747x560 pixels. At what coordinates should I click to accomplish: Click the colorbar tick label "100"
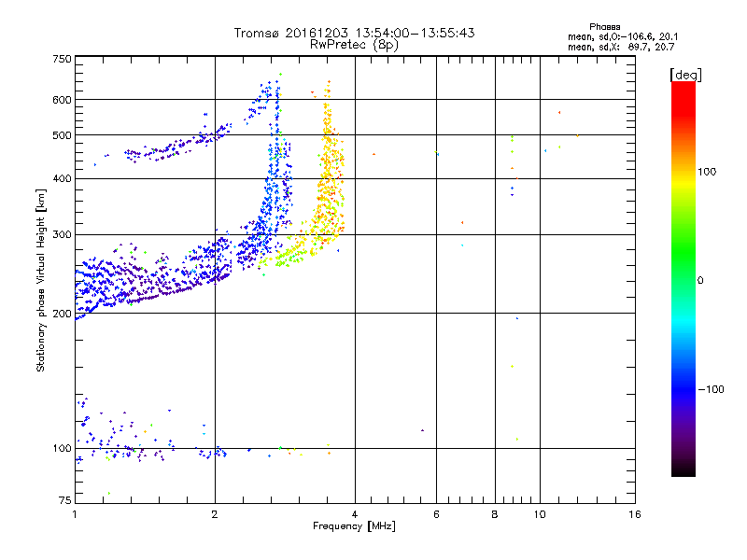[707, 172]
